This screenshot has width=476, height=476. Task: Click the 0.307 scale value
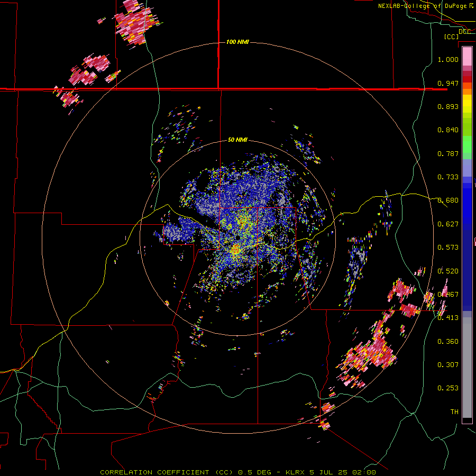(448, 365)
